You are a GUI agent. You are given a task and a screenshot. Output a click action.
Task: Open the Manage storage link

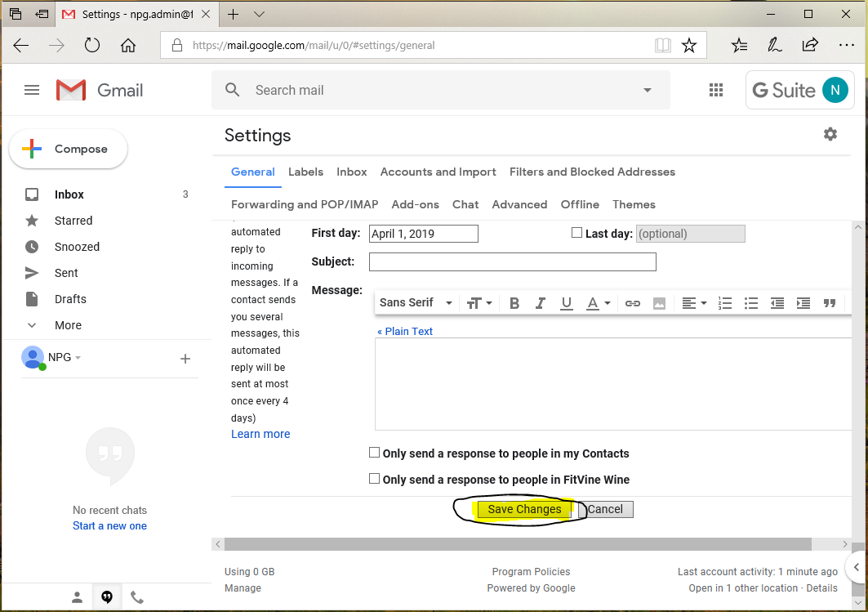(x=243, y=588)
